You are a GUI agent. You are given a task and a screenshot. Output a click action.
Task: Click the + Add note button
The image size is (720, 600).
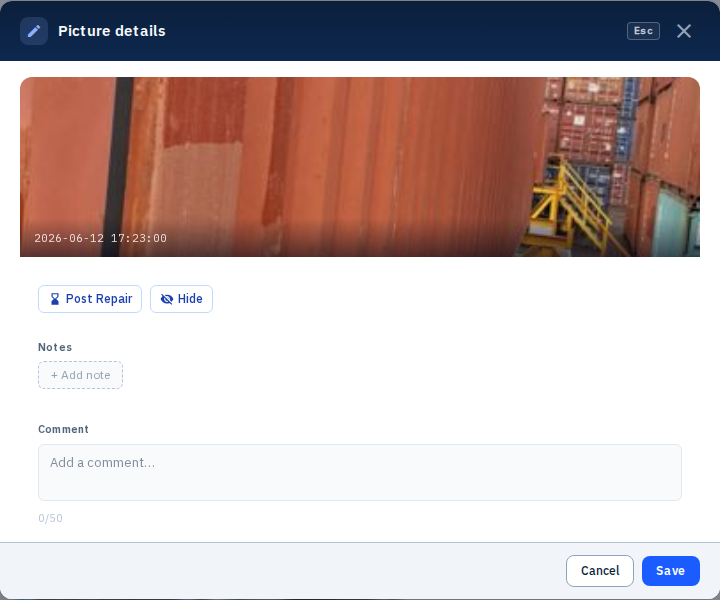(x=80, y=375)
